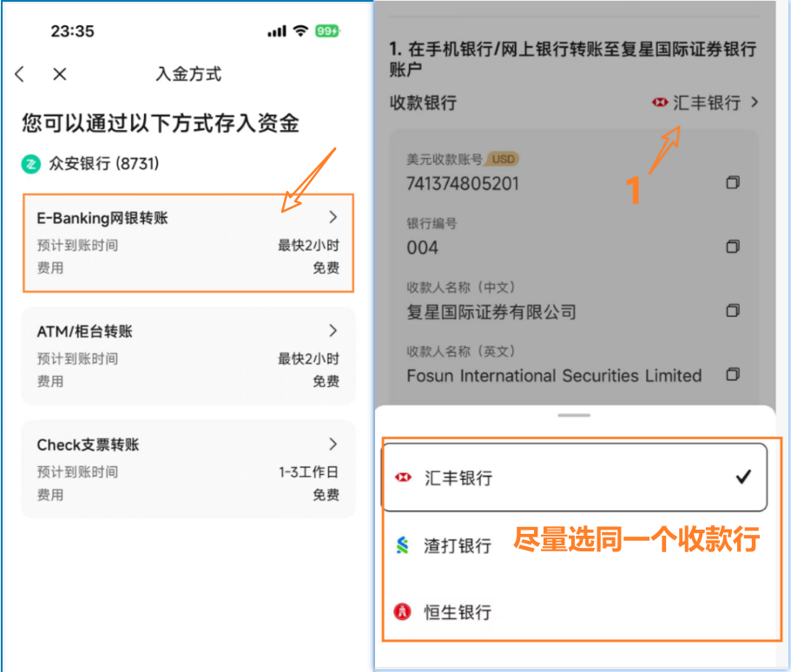
Task: Tap the cellular signal bars icon
Action: click(277, 31)
